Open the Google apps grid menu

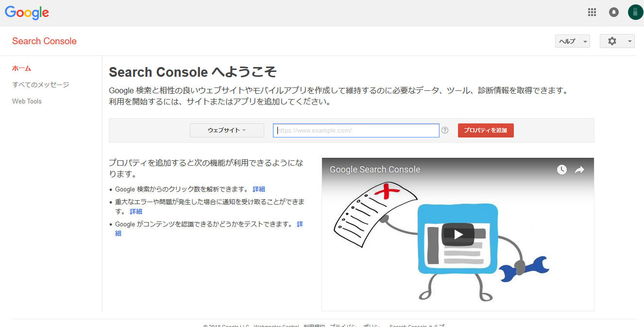click(592, 13)
